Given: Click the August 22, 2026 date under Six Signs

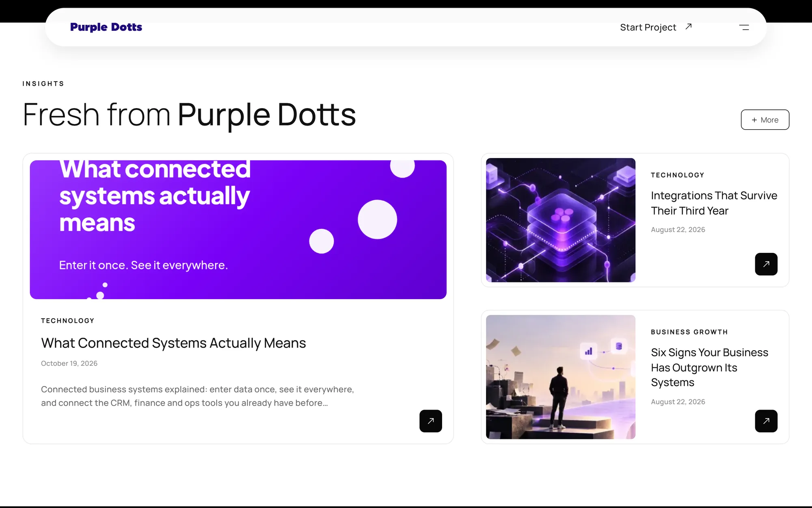Looking at the screenshot, I should click(x=678, y=402).
